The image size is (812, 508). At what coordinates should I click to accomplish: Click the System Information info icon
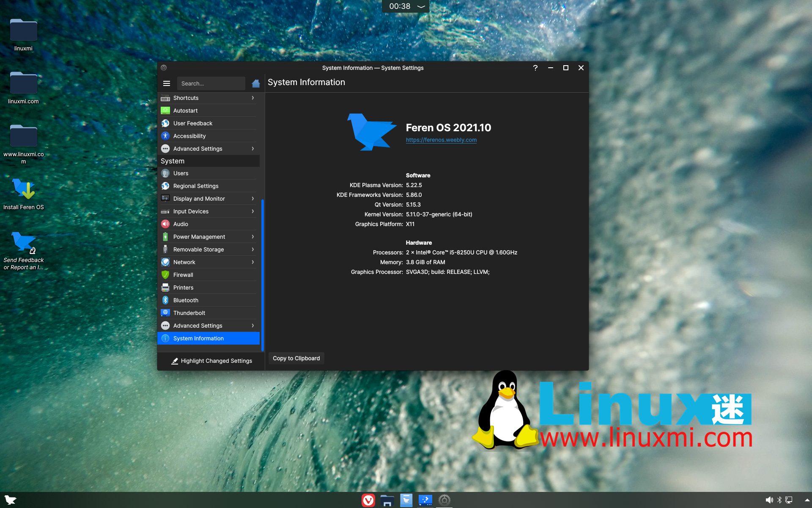point(165,338)
